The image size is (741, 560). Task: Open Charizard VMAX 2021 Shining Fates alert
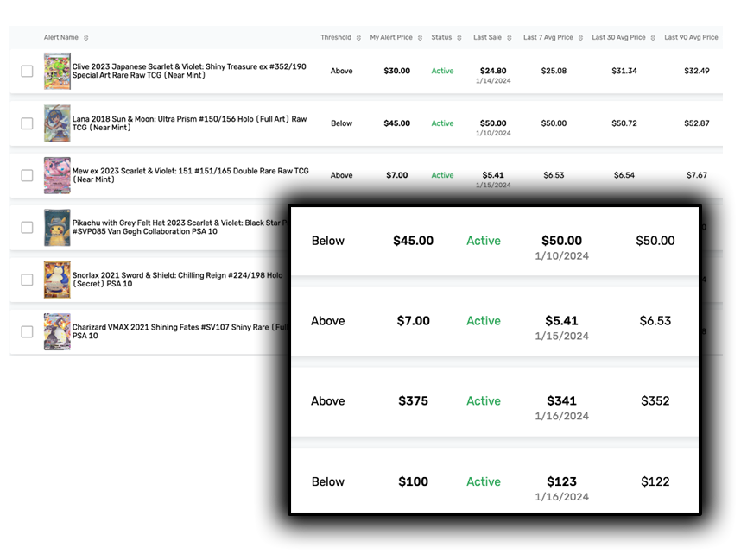[180, 331]
